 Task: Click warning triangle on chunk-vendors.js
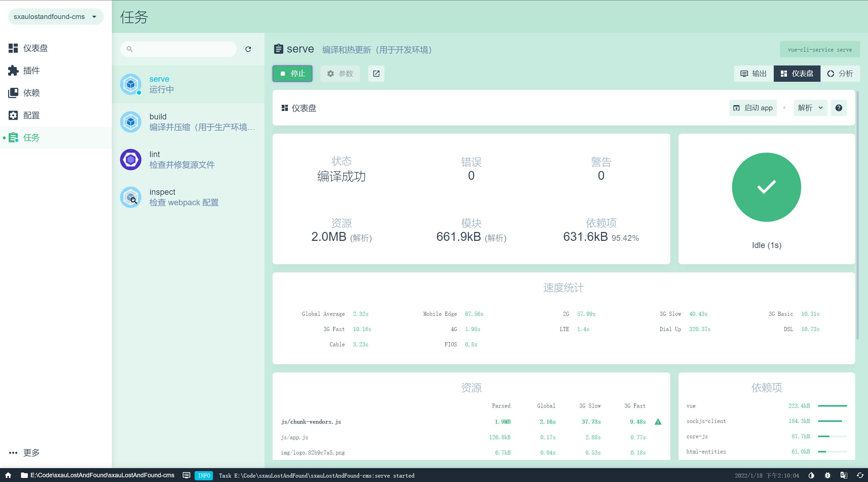658,422
